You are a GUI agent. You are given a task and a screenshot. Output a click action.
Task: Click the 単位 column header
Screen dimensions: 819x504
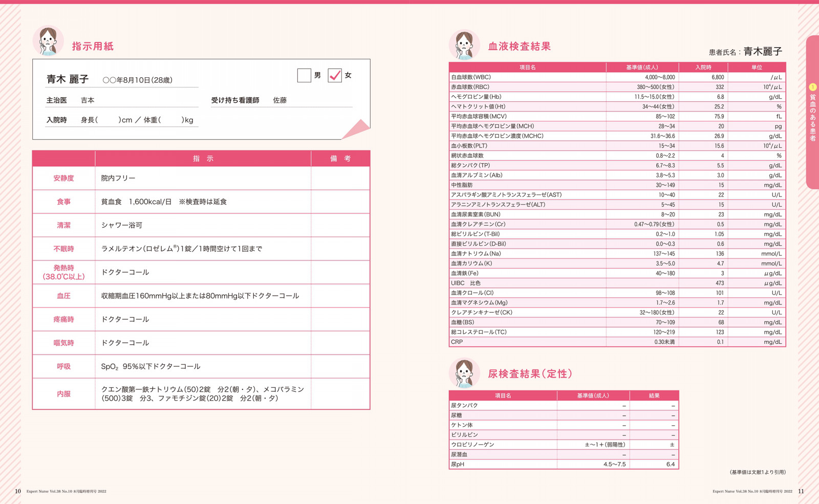757,67
